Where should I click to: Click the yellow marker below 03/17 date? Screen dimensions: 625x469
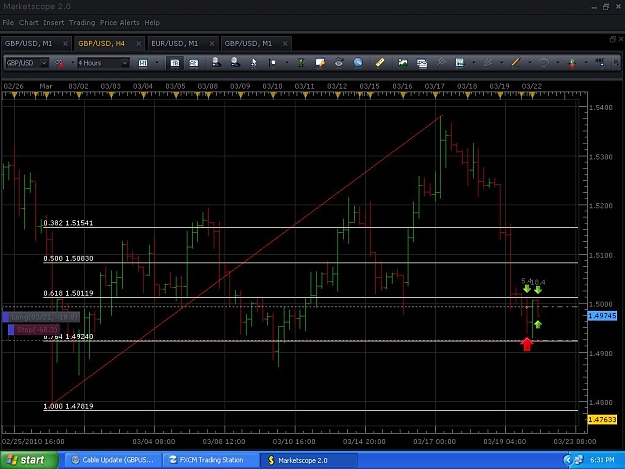coord(435,95)
